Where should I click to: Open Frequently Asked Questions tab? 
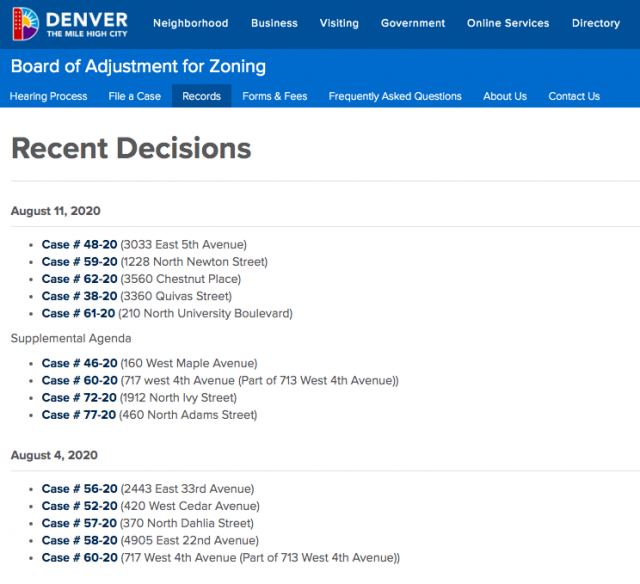[395, 96]
